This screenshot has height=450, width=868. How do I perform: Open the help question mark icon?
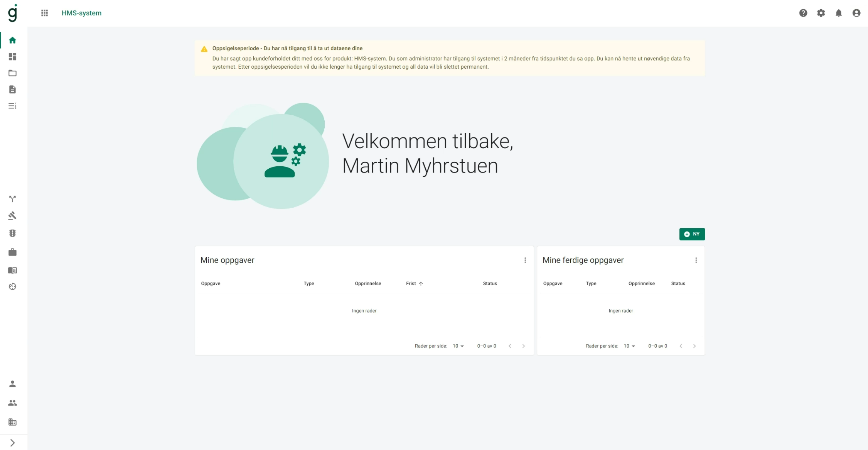coord(803,13)
